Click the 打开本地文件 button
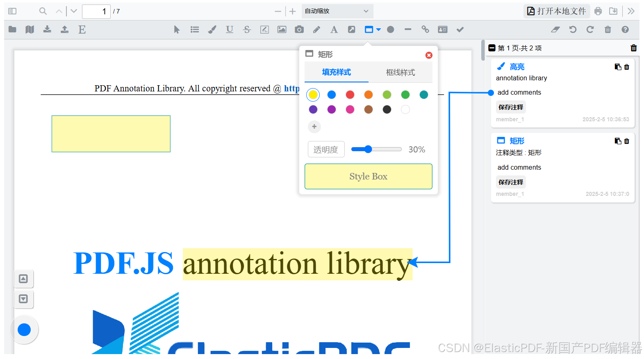Image resolution: width=644 pixels, height=359 pixels. coord(557,11)
